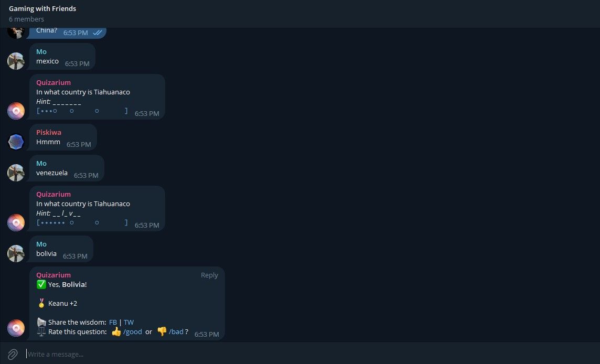Focus the Write a message input field
The image size is (600, 364).
(306, 354)
